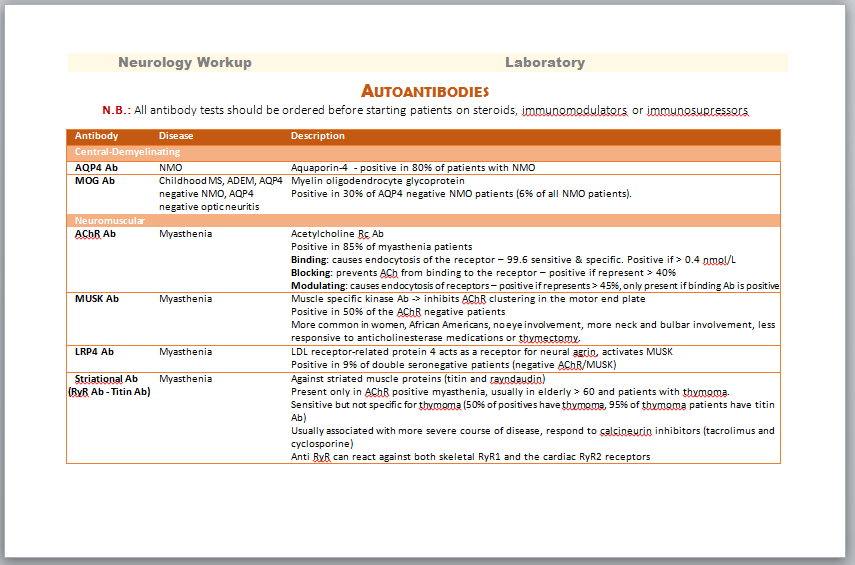Select the "Disease" column header
The width and height of the screenshot is (855, 565).
[x=176, y=136]
